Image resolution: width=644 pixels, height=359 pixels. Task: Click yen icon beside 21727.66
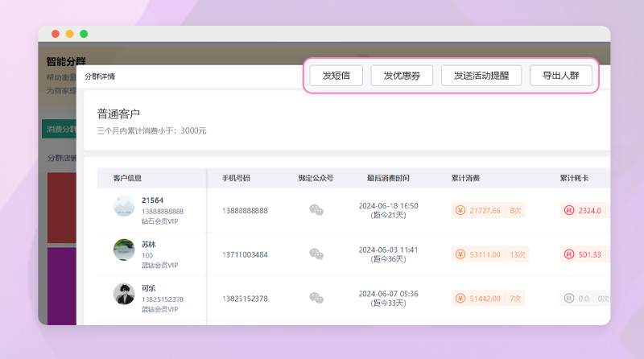tap(460, 210)
